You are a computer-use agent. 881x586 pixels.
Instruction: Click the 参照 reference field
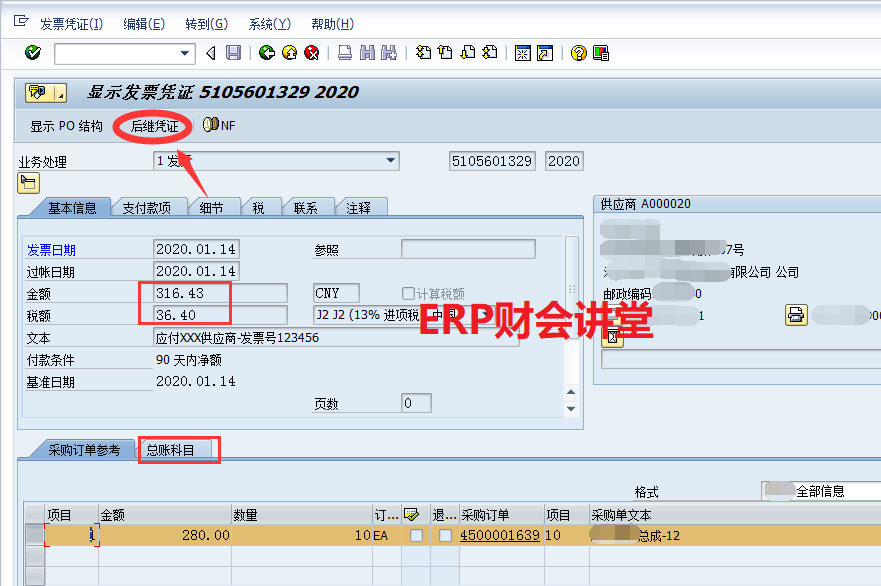tap(469, 249)
